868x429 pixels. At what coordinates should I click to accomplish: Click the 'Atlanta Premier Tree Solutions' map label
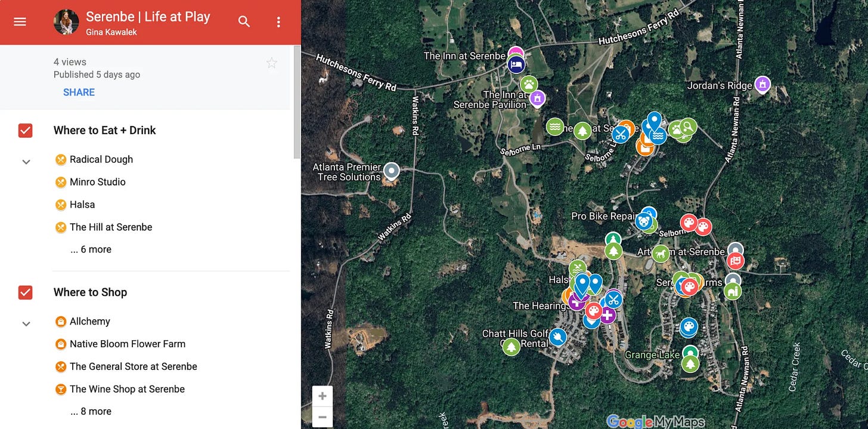click(347, 172)
